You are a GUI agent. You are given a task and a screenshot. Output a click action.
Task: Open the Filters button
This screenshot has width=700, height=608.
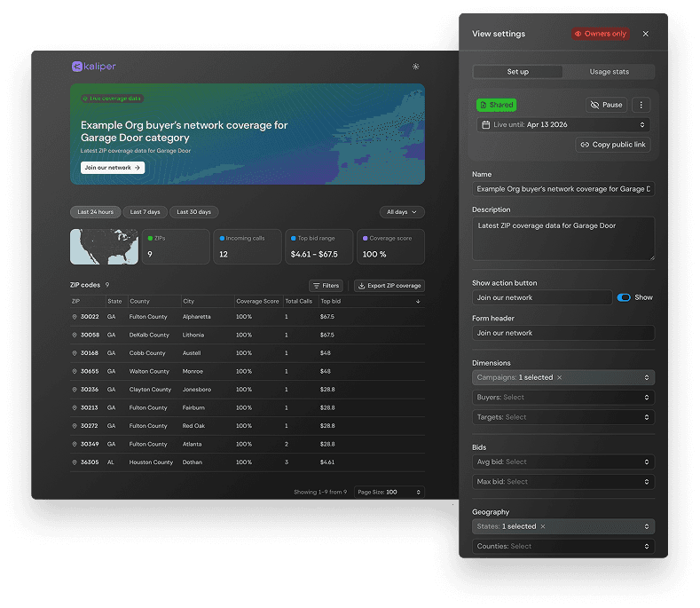[326, 286]
